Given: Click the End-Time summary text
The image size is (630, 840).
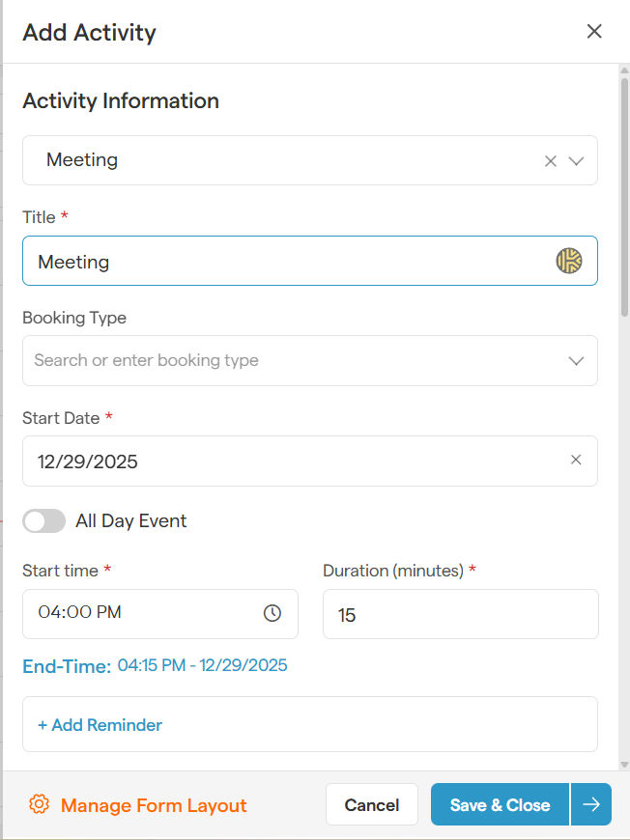Looking at the screenshot, I should 155,665.
